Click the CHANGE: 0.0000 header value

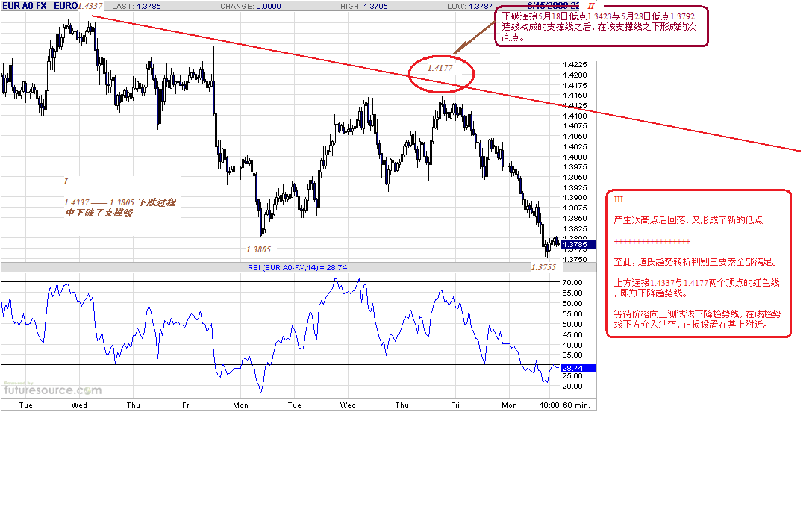tap(251, 6)
